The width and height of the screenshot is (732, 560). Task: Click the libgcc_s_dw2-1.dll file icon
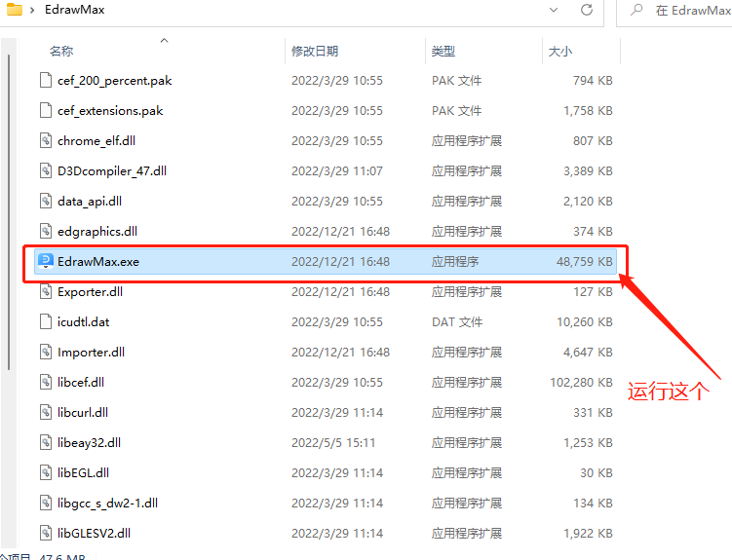click(x=46, y=504)
